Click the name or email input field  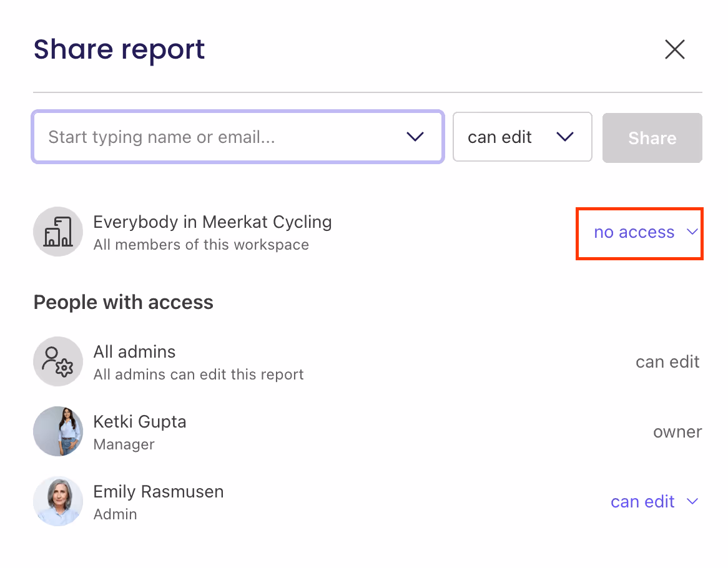click(238, 137)
